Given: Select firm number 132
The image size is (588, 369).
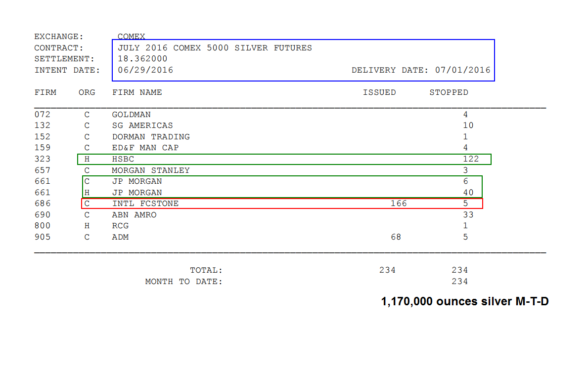Looking at the screenshot, I should (43, 125).
